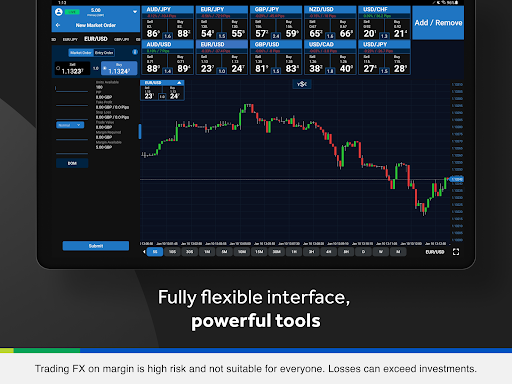
Task: Expand the chart to fullscreen
Action: pos(456,252)
